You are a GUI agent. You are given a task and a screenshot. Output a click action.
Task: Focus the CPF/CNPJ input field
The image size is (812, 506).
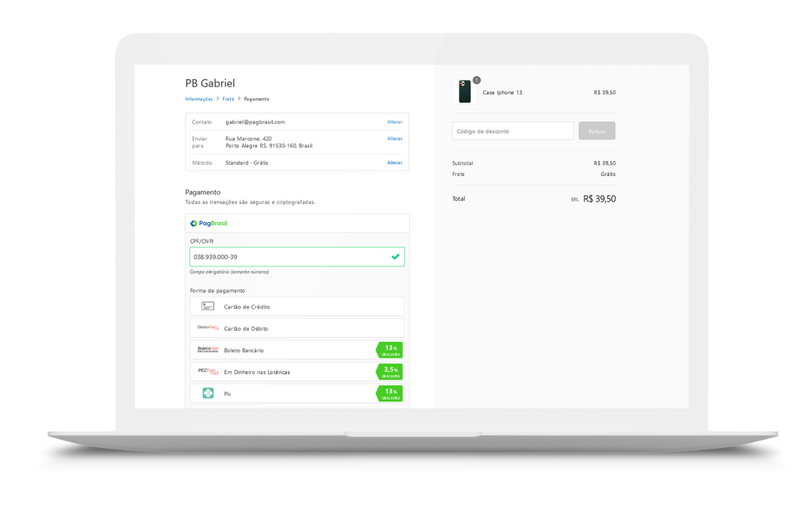click(x=297, y=257)
